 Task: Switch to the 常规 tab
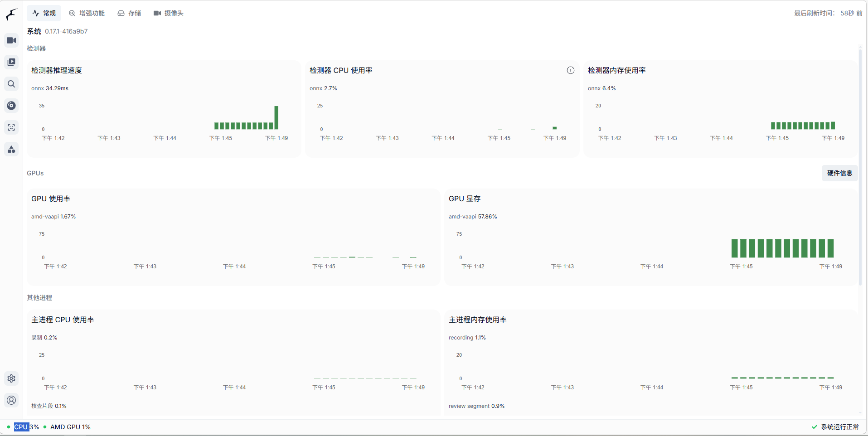click(44, 13)
